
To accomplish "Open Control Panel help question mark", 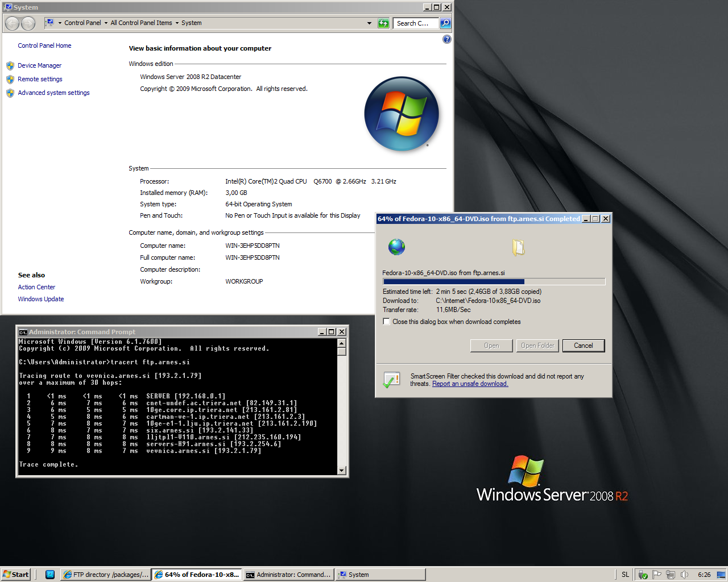I will pos(446,39).
